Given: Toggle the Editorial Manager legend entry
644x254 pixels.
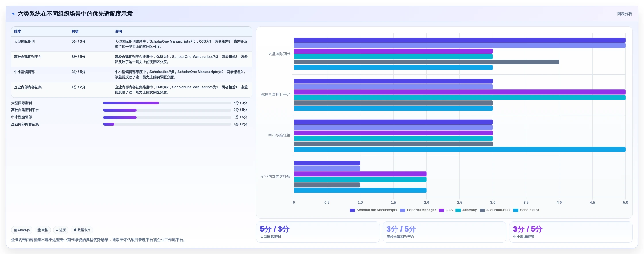Looking at the screenshot, I should click(x=418, y=210).
